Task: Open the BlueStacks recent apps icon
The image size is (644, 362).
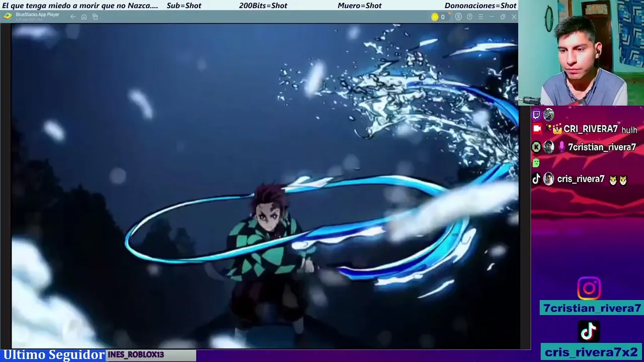Action: 95,17
